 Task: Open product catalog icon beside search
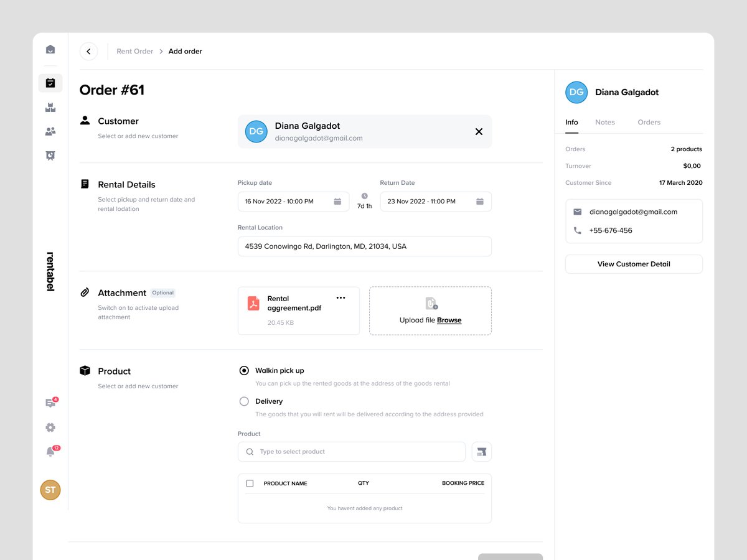coord(482,452)
